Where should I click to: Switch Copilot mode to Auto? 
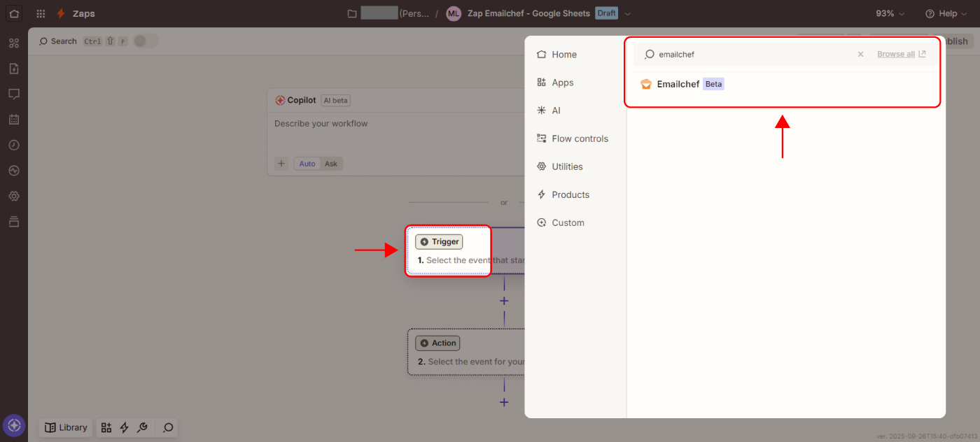point(307,164)
